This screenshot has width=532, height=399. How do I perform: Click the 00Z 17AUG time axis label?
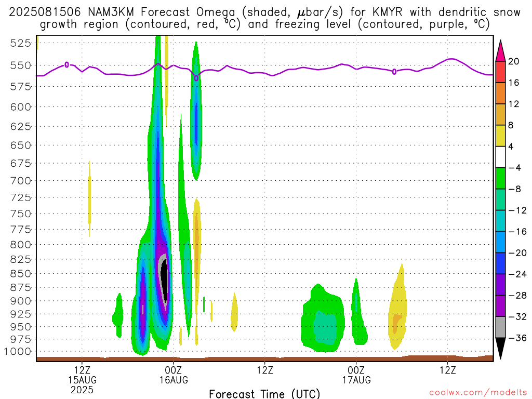(x=356, y=375)
